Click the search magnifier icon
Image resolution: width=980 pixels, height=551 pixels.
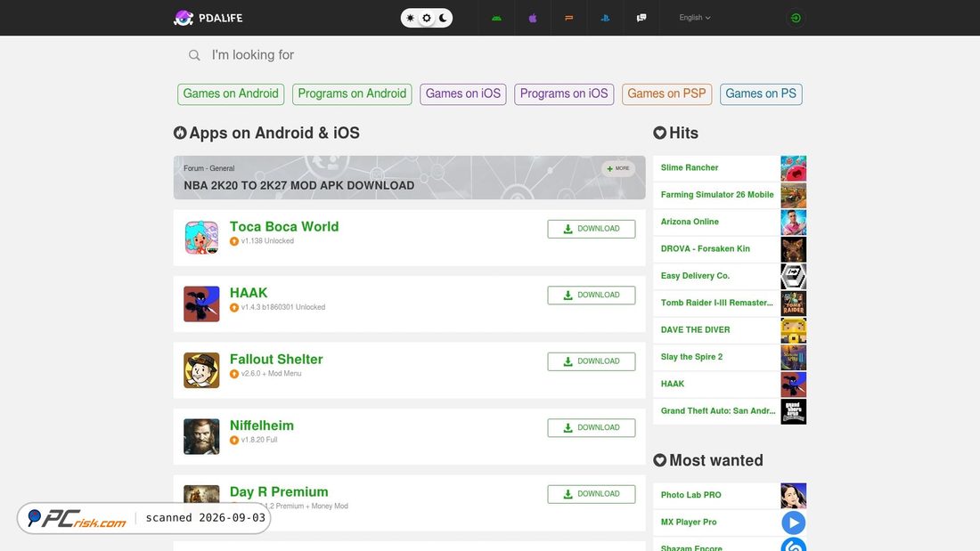tap(194, 55)
